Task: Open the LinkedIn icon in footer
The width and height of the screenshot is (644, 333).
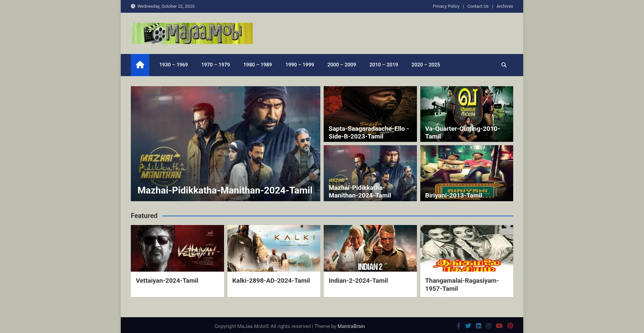Action: click(478, 326)
